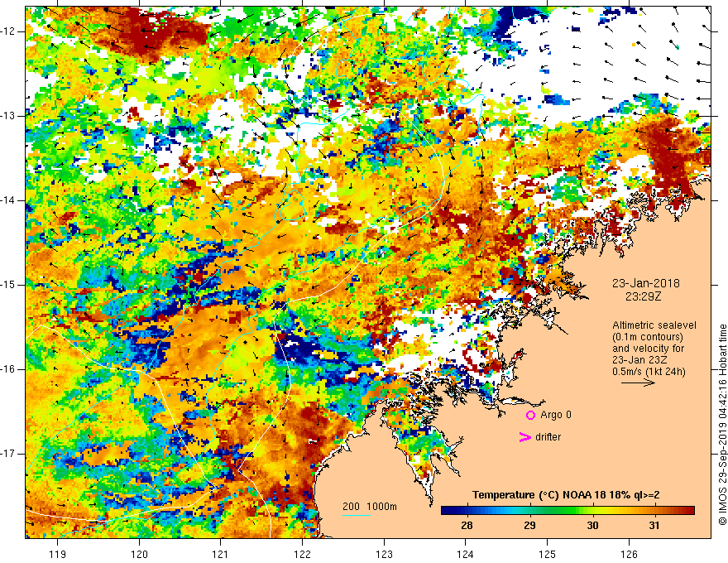The height and width of the screenshot is (563, 728).
Task: Click the magenta drifter arrow legend symbol
Action: click(525, 437)
